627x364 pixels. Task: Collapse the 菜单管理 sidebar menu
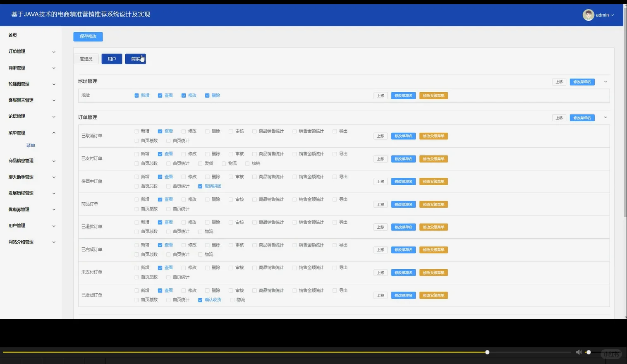click(31, 133)
